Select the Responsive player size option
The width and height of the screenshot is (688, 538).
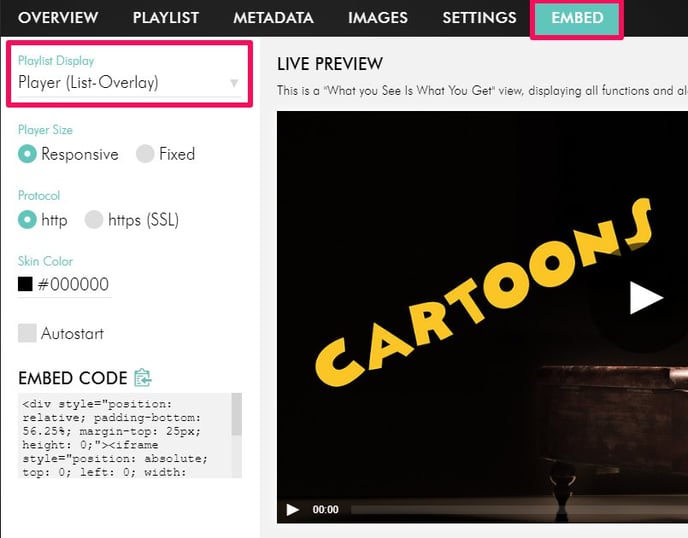28,154
